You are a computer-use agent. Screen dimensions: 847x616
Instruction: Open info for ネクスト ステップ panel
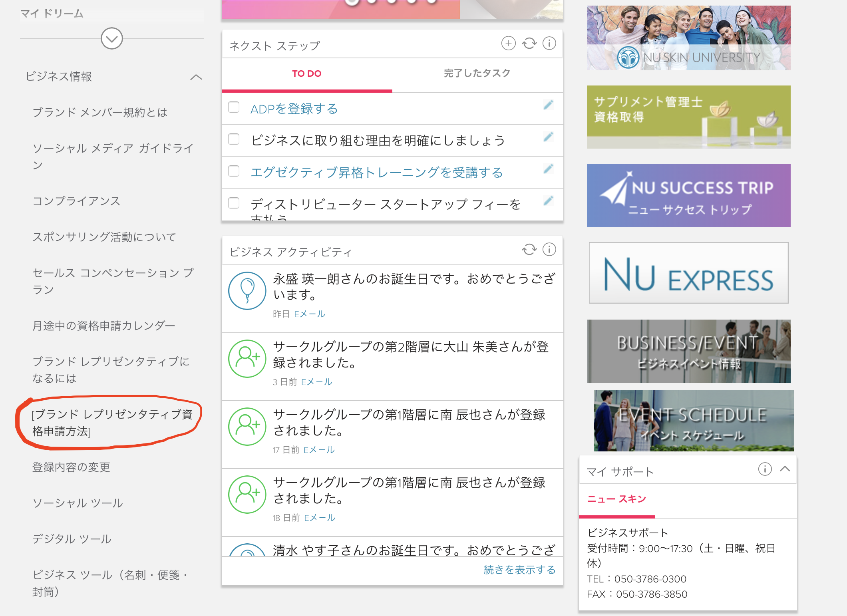pos(549,43)
